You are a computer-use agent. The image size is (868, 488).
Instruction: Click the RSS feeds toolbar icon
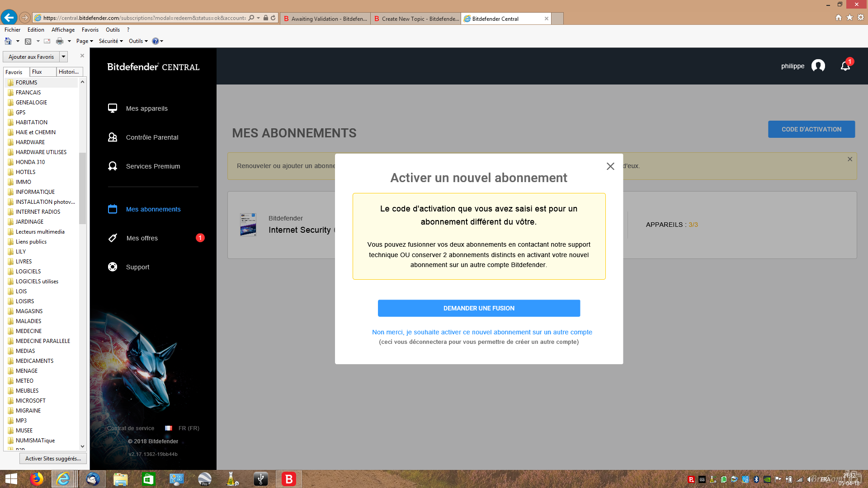(x=28, y=41)
